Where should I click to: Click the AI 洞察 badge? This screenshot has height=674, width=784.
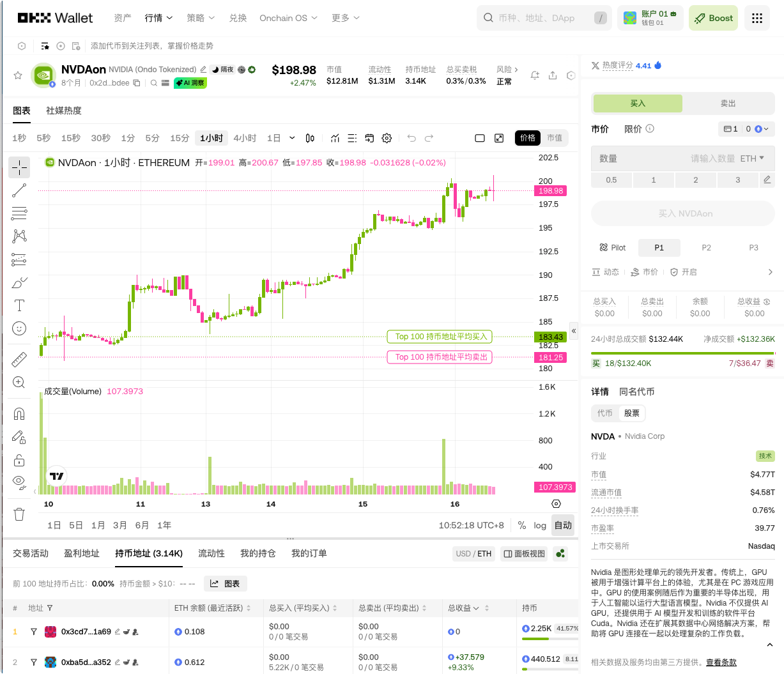point(189,82)
